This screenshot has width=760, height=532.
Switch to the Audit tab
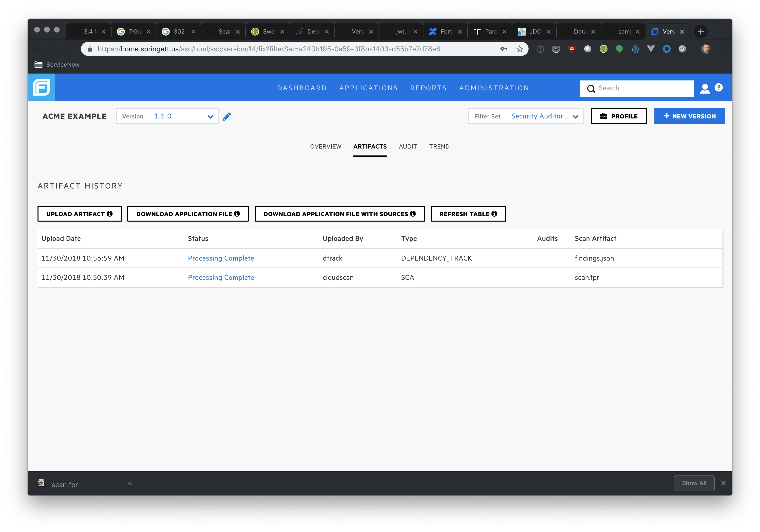point(407,146)
